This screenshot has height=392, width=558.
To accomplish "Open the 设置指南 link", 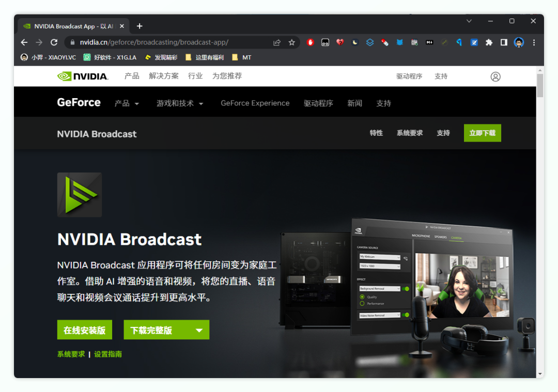I will coord(108,354).
